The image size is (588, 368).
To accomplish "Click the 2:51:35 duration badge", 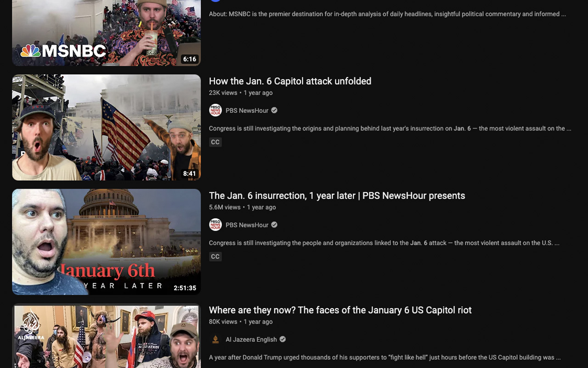I will tap(185, 288).
